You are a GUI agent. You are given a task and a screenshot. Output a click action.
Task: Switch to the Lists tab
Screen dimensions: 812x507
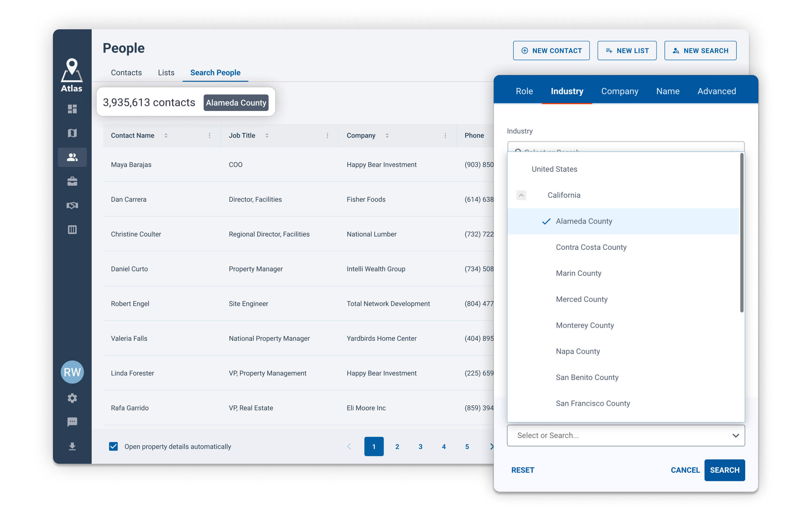coord(166,72)
